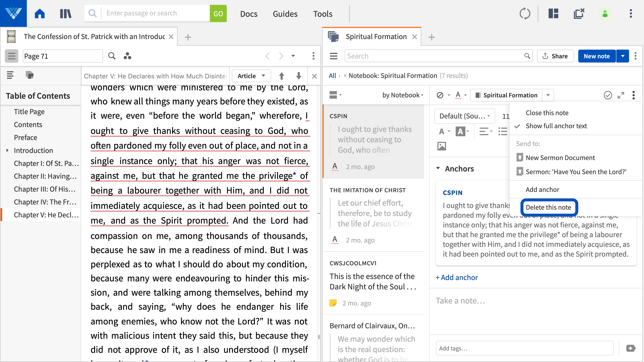Open the Default (Sou… font dropdown
This screenshot has width=644, height=362.
tap(465, 116)
